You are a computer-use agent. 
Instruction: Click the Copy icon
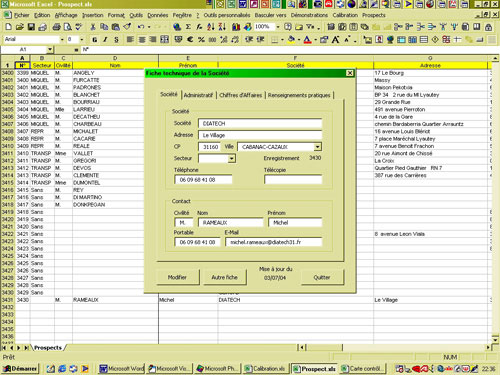pyautogui.click(x=104, y=27)
